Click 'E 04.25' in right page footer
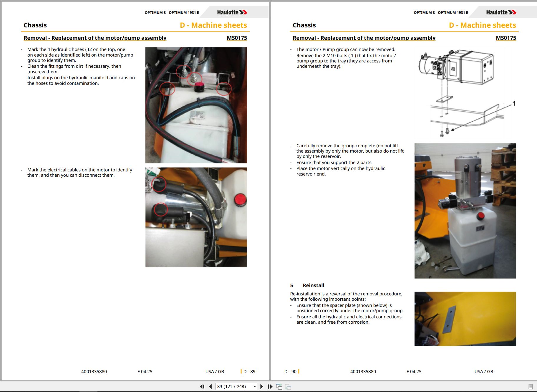Image resolution: width=537 pixels, height=392 pixels. click(x=414, y=371)
